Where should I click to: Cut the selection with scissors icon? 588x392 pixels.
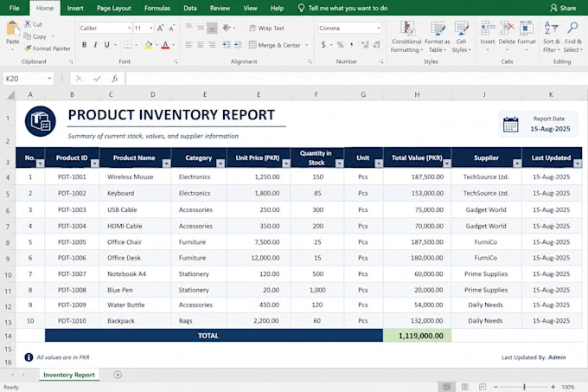point(33,24)
